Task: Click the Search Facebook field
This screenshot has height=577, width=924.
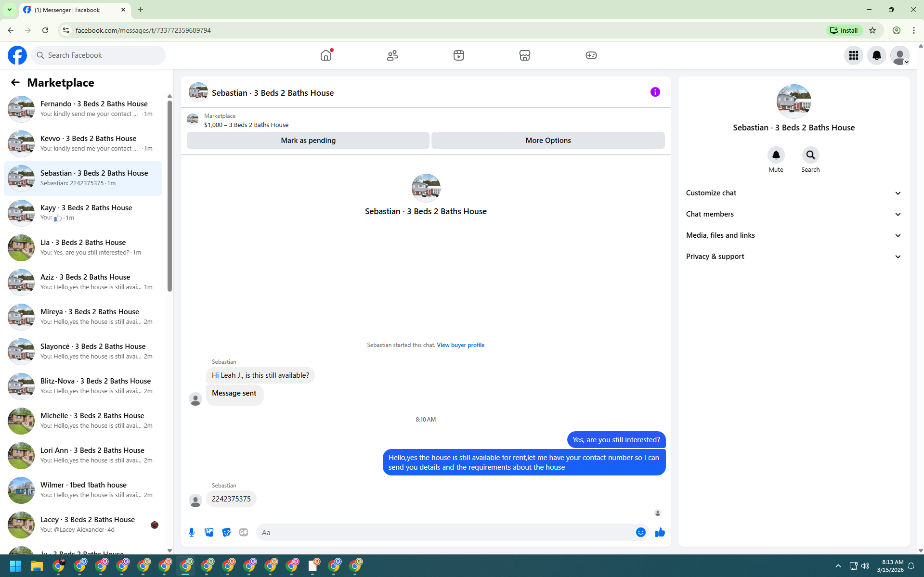Action: point(99,55)
